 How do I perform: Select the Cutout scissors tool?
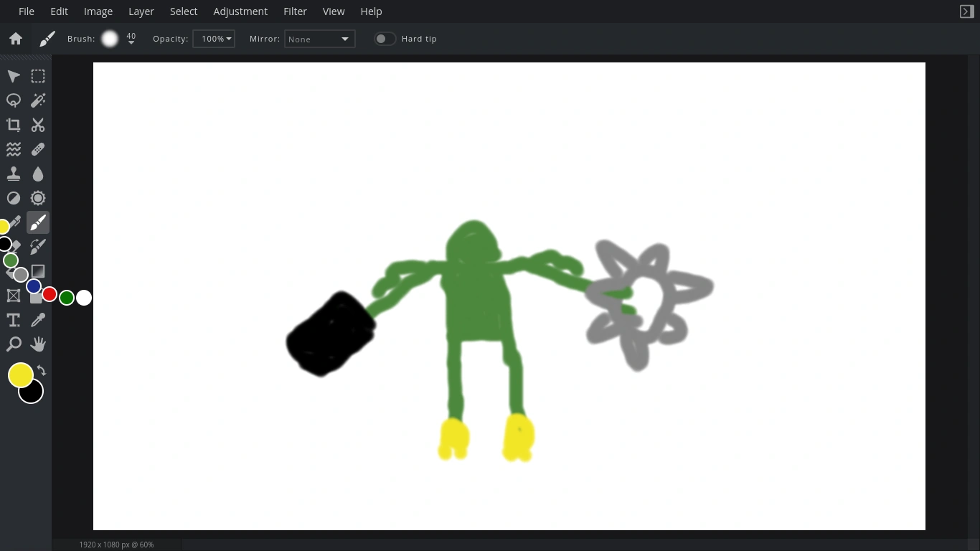(x=38, y=125)
